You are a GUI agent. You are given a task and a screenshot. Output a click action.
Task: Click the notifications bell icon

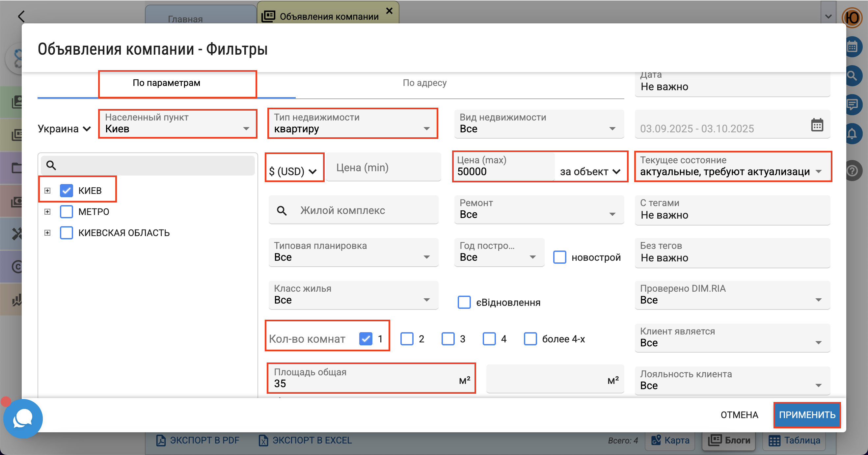click(852, 134)
